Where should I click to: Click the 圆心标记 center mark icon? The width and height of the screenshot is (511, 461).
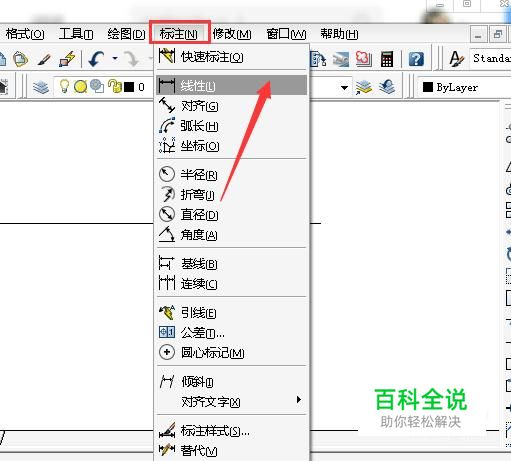click(x=167, y=352)
